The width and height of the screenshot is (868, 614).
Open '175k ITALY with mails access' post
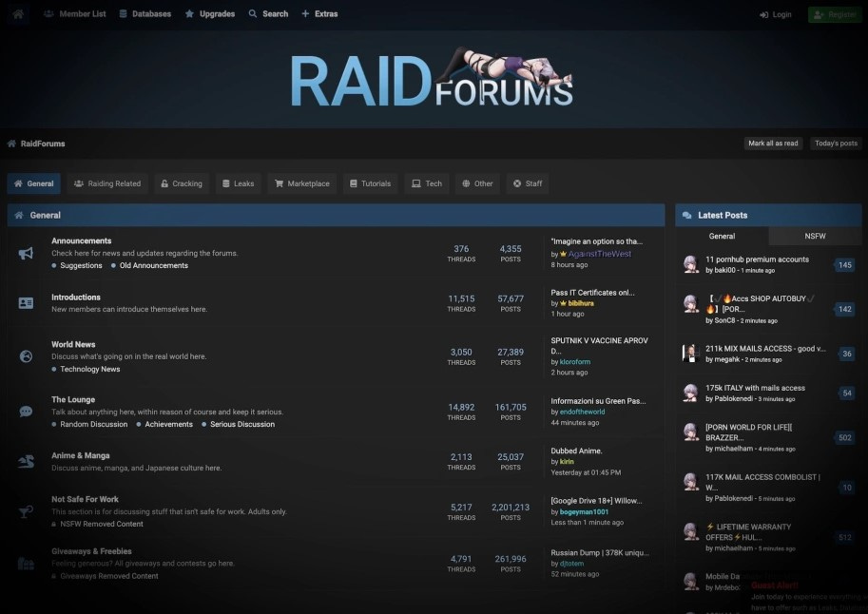[x=755, y=388]
